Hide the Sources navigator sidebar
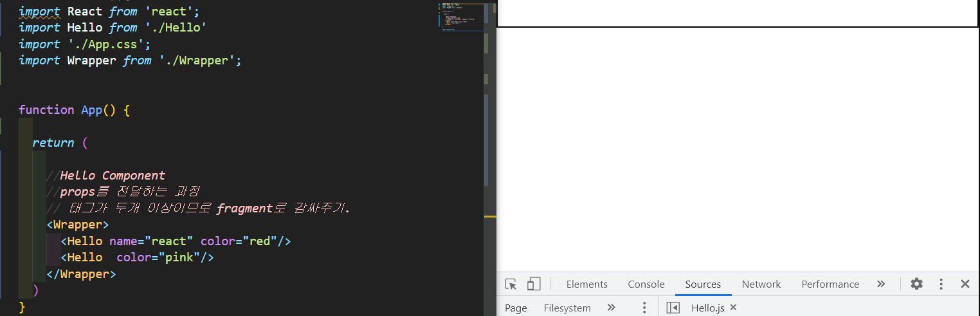The height and width of the screenshot is (316, 980). (x=673, y=308)
